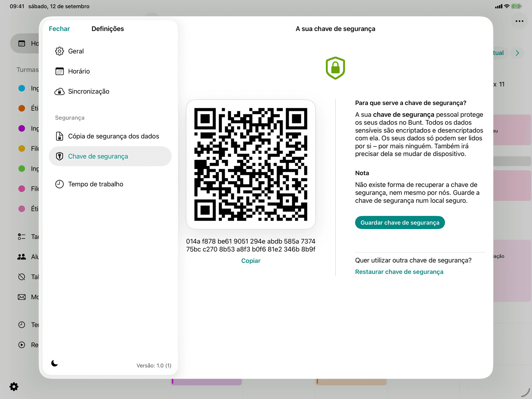
Task: Select Cópia de segurança dos dados
Action: click(x=110, y=136)
